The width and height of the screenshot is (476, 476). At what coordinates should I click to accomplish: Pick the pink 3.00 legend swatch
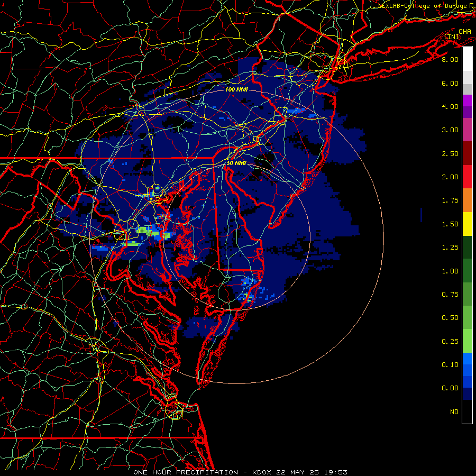coord(467,130)
